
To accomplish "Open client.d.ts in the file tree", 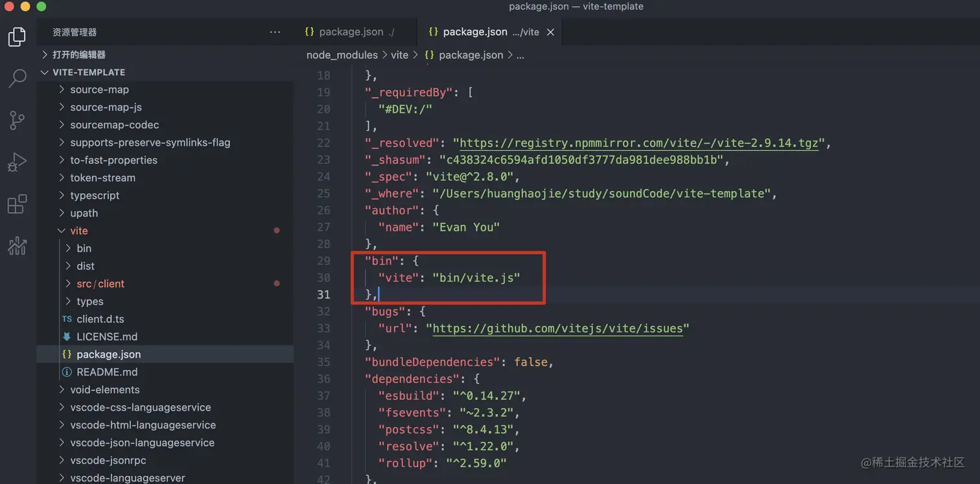I will [100, 319].
